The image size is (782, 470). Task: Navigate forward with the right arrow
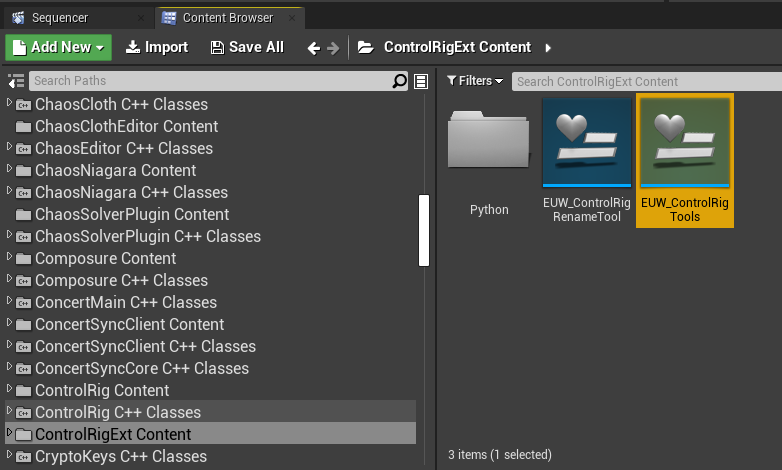point(333,48)
